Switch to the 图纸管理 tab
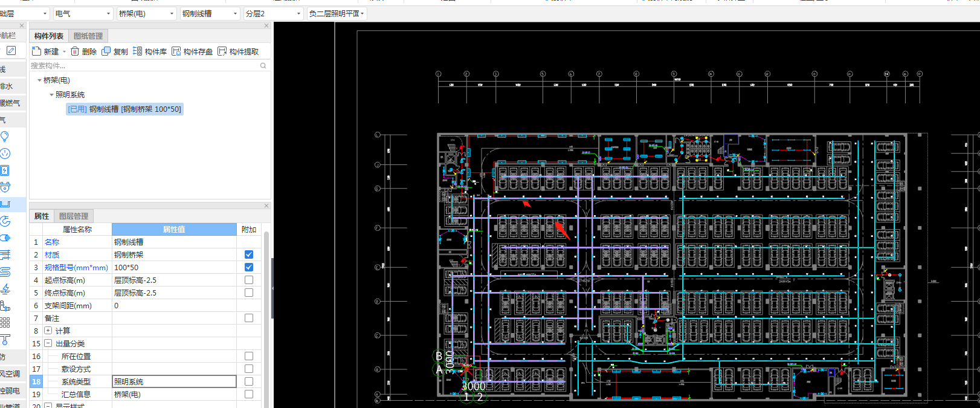Screen dimensions: 980x408 (x=88, y=36)
